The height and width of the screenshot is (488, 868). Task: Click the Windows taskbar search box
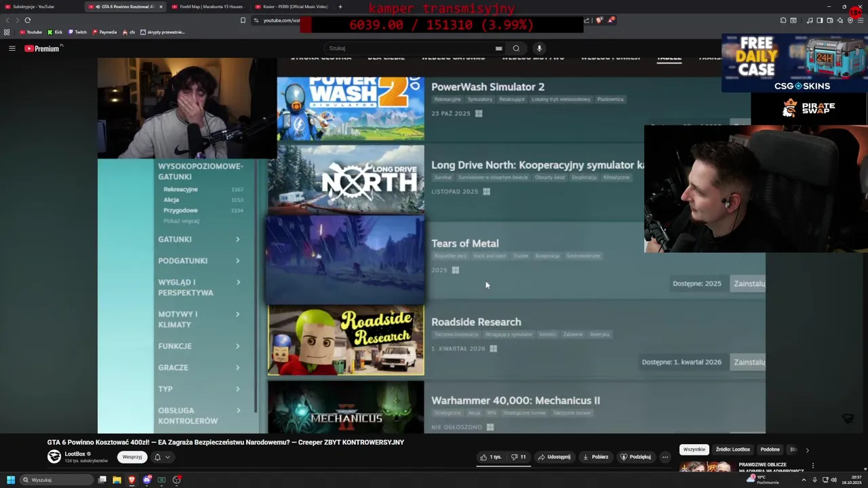[x=56, y=480]
